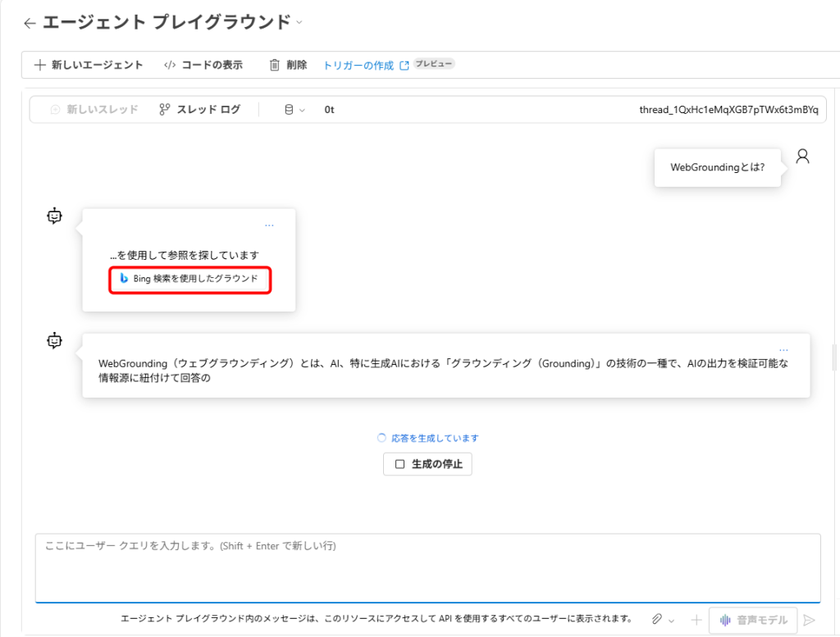Stop generation with 生成の停止 button
Viewport: 840px width, 637px height.
click(x=427, y=464)
